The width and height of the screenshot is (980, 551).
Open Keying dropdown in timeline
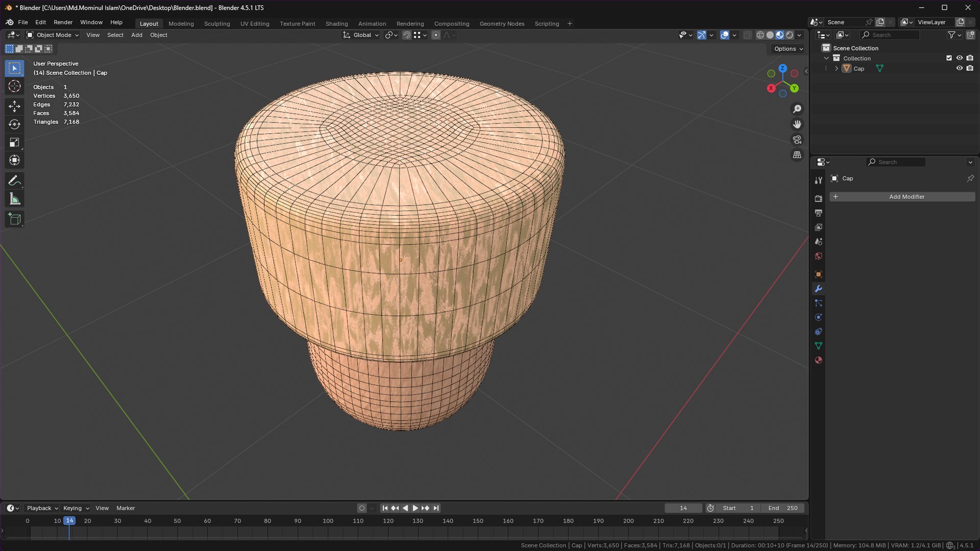click(76, 508)
